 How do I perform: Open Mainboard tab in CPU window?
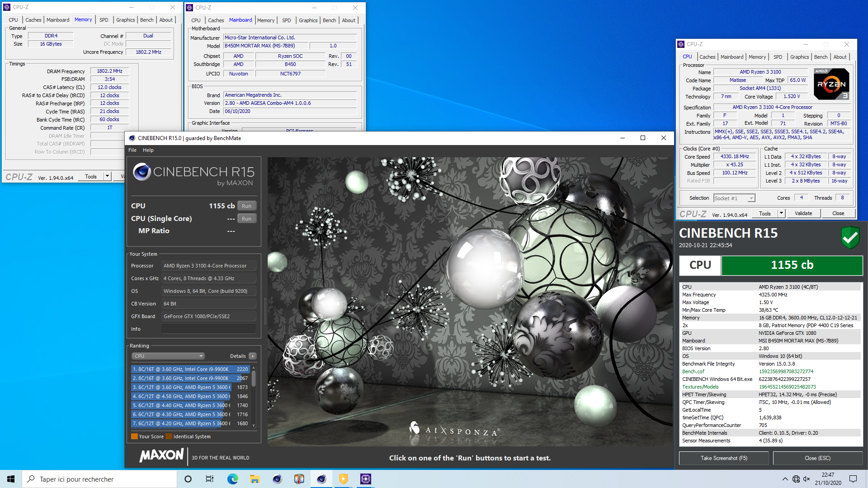coord(732,57)
